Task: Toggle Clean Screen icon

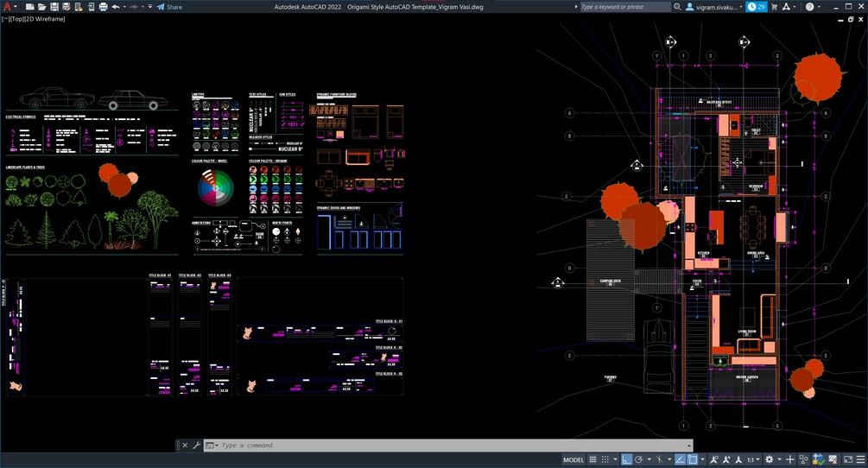Action: pyautogui.click(x=848, y=459)
